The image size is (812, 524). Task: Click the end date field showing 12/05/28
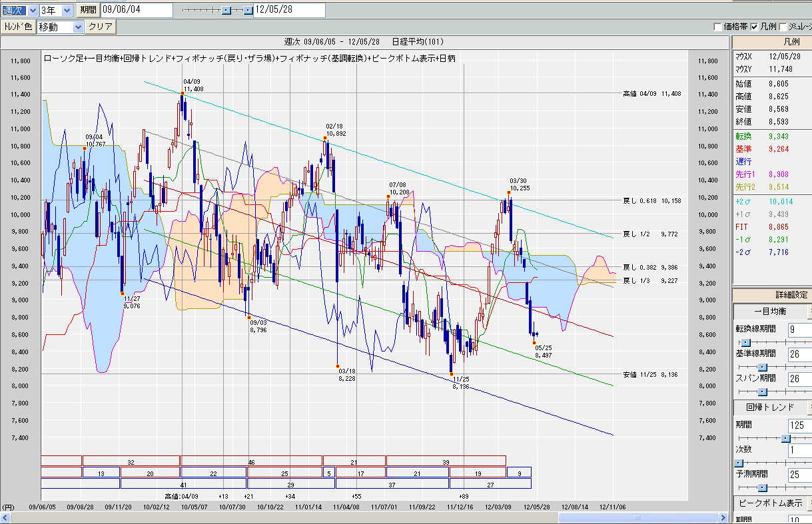click(x=289, y=10)
